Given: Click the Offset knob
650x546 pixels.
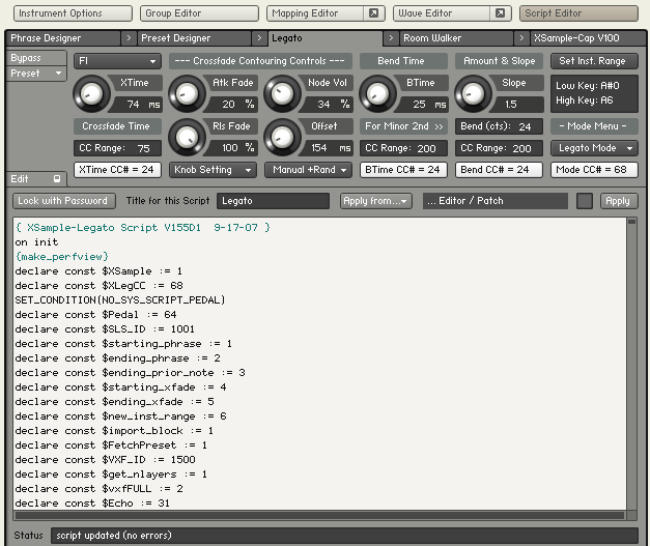Looking at the screenshot, I should pos(282,137).
